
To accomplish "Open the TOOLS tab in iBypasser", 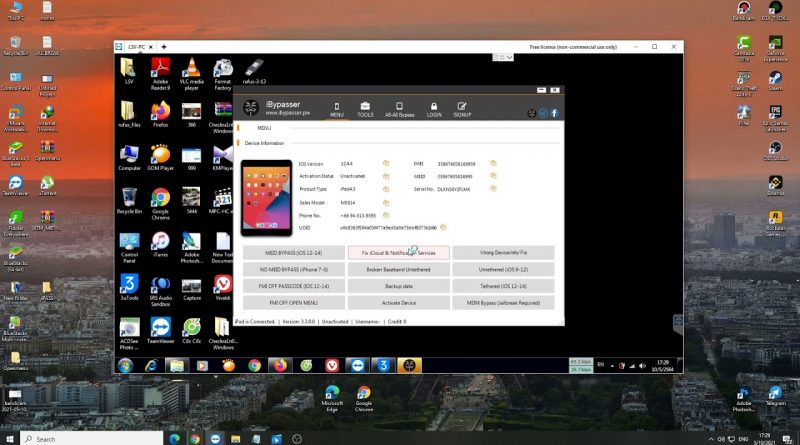I will click(x=365, y=109).
